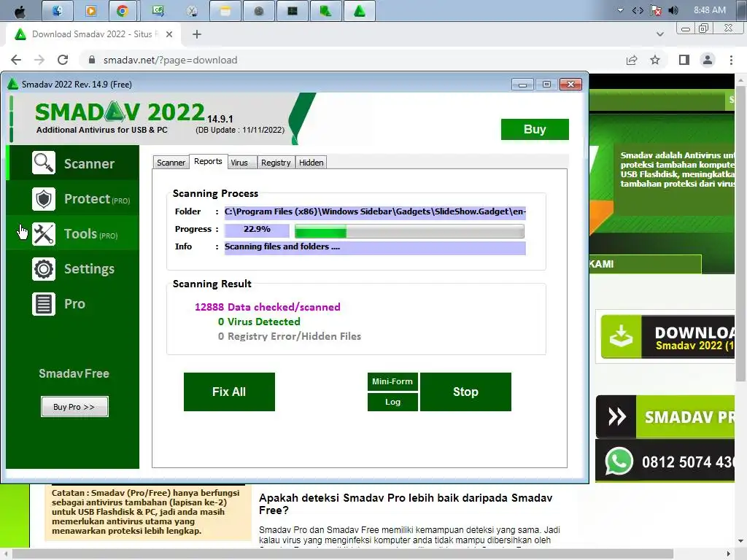Open the Settings gear icon

pos(44,269)
